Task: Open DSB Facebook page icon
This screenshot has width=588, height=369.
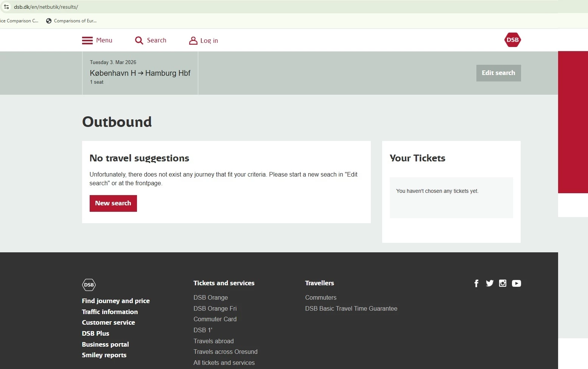Action: point(476,283)
